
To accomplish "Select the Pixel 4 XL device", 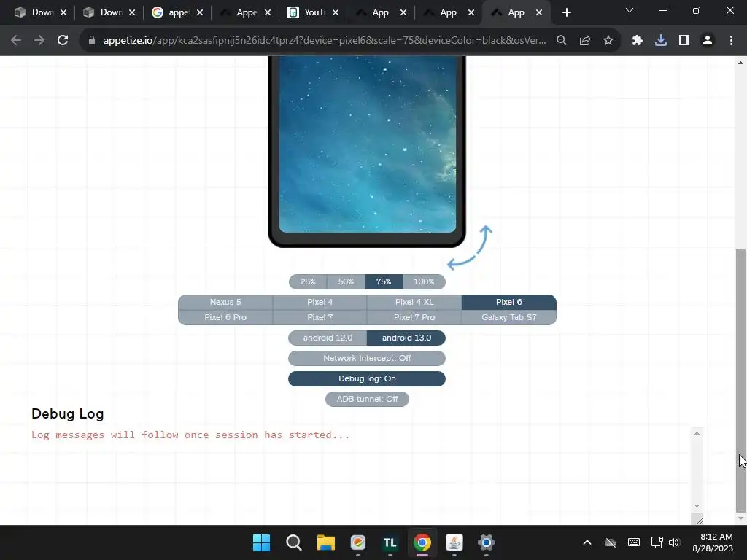I will pyautogui.click(x=414, y=302).
